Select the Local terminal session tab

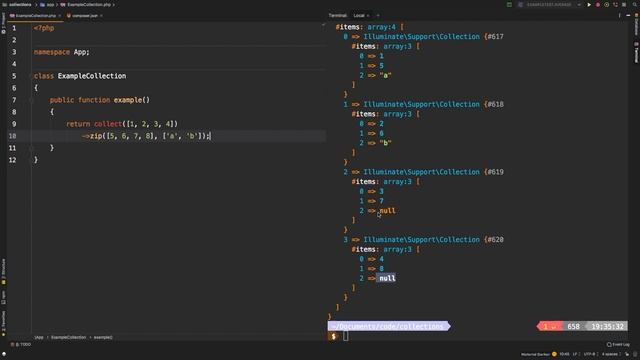(x=359, y=16)
